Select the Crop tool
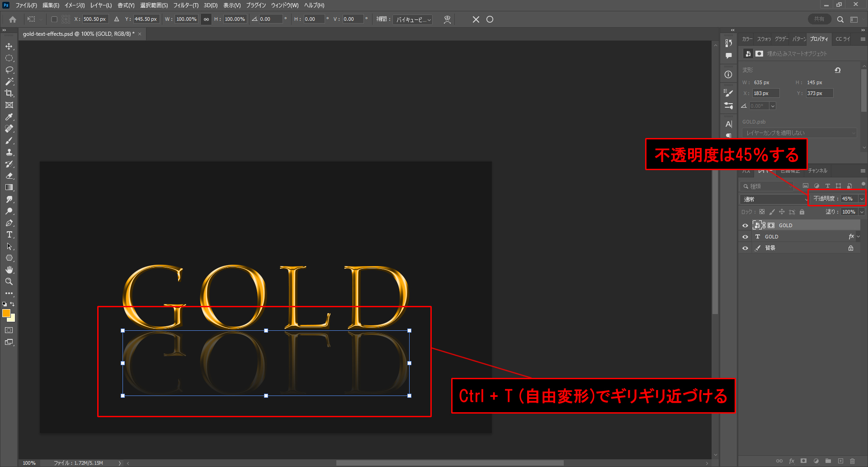The image size is (868, 467). [9, 93]
